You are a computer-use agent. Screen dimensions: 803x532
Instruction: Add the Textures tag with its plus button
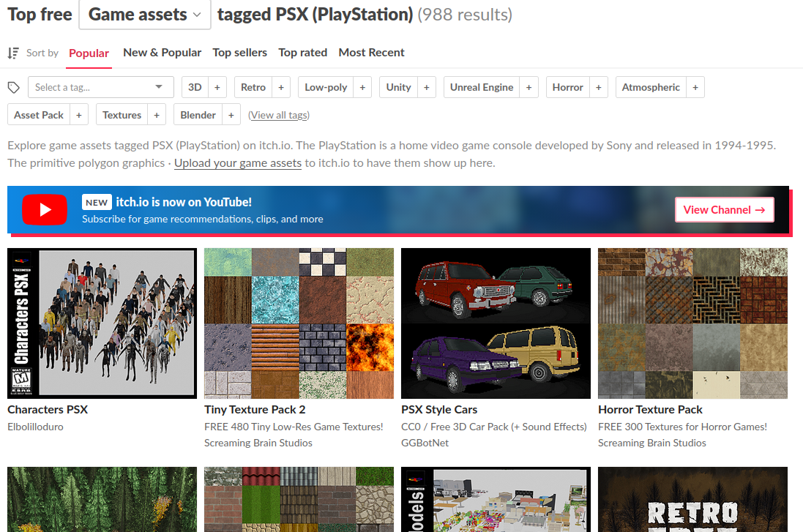(x=157, y=115)
